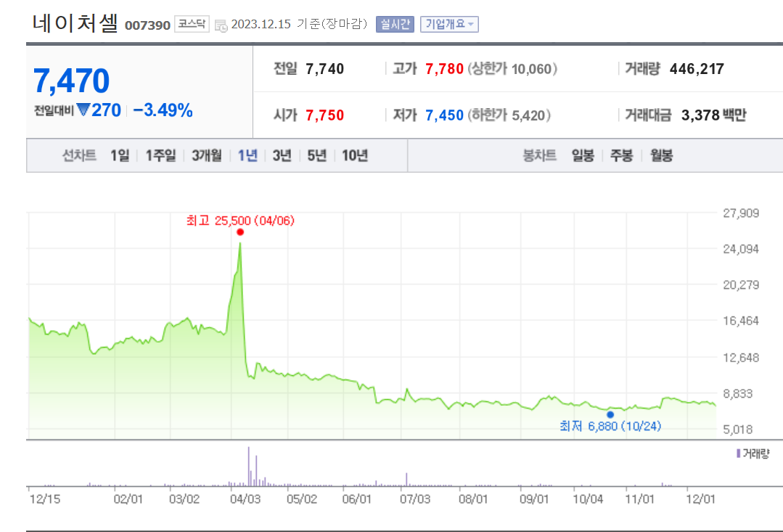Click the stock name 네이처셀
Viewport: 783px width, 532px height.
pos(75,23)
